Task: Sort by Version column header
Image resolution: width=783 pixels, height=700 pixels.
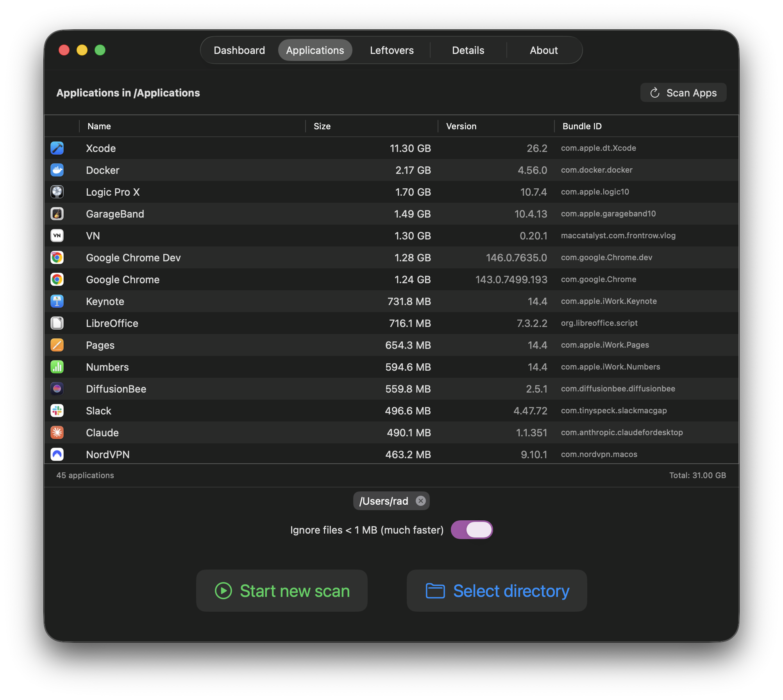Action: click(x=461, y=126)
